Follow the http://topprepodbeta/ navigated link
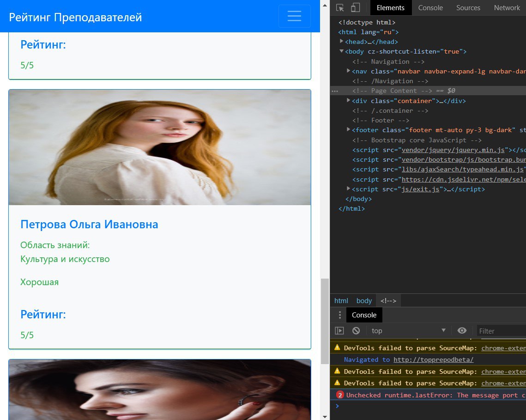The image size is (526, 420). (x=434, y=359)
